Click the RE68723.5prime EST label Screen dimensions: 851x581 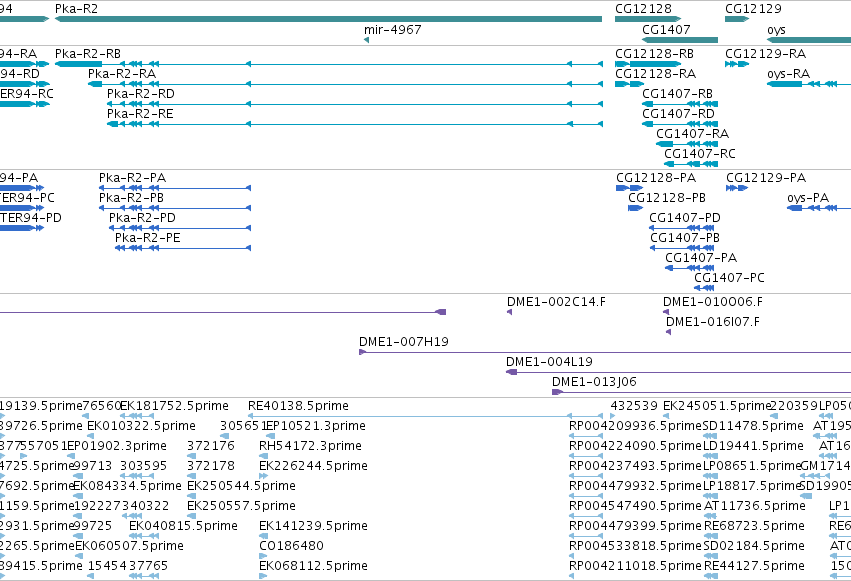tap(754, 527)
